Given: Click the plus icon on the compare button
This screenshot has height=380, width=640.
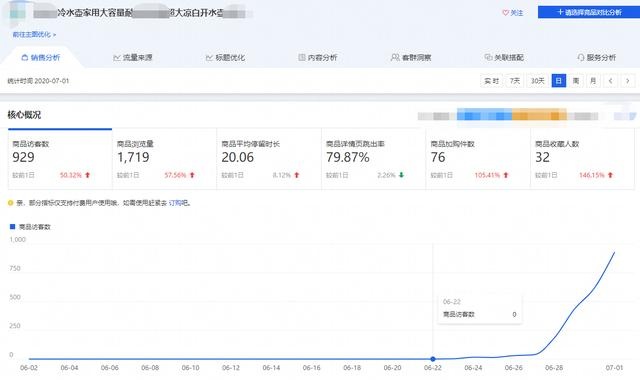Looking at the screenshot, I should point(560,12).
